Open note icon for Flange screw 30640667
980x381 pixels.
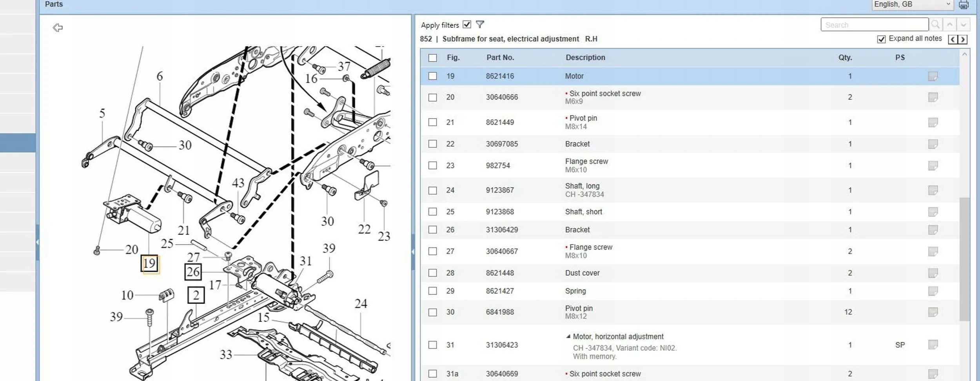(933, 251)
